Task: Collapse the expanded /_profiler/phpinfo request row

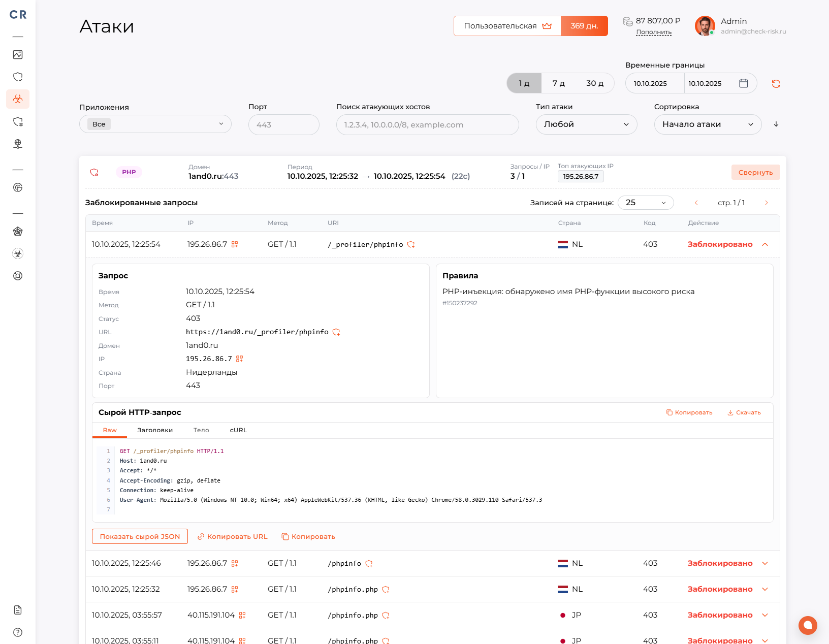Action: (765, 244)
